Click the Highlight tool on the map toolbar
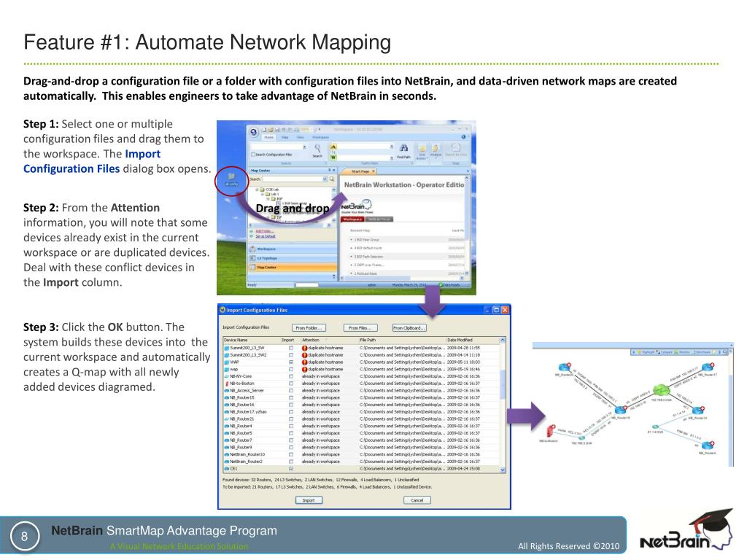The width and height of the screenshot is (747, 560). click(x=646, y=352)
